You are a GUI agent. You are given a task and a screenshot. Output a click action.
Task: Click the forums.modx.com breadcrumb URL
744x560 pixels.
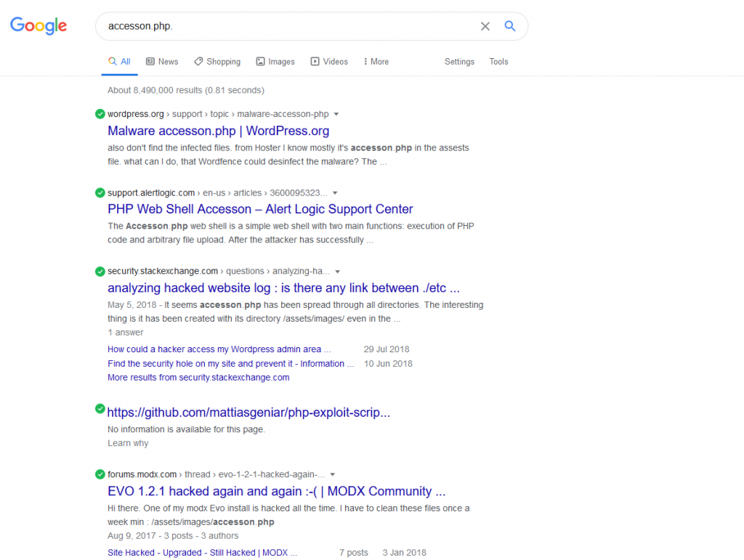(216, 474)
